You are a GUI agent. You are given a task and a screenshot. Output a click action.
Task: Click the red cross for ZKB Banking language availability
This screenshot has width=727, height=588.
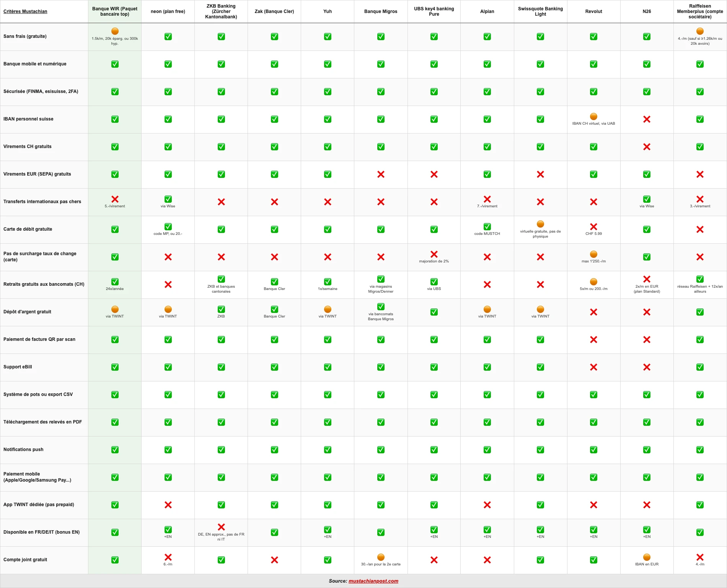point(221,527)
